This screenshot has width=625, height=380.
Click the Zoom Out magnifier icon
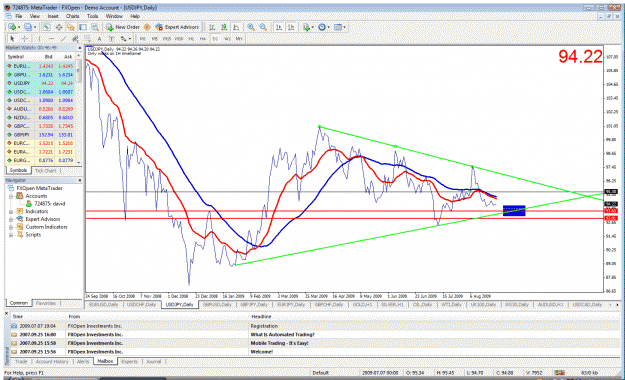[263, 27]
